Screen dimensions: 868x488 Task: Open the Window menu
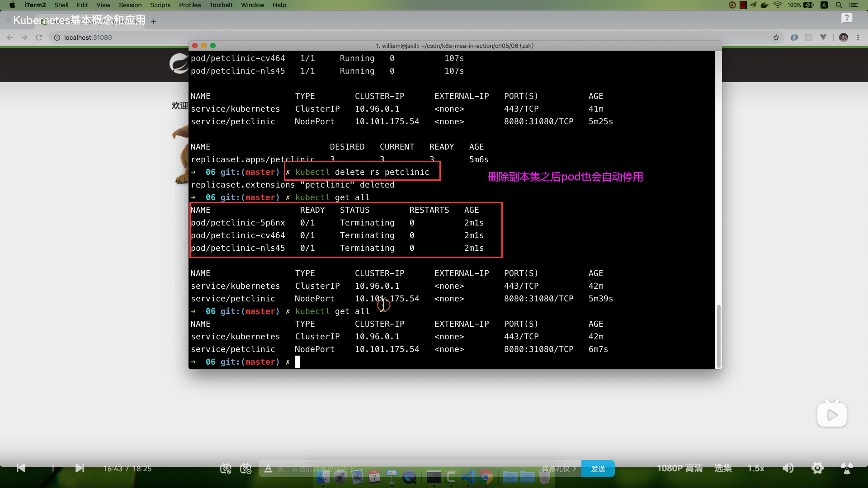point(252,5)
